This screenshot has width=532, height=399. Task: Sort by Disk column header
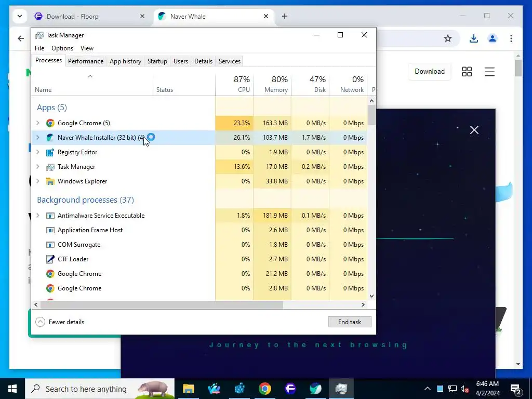point(311,84)
